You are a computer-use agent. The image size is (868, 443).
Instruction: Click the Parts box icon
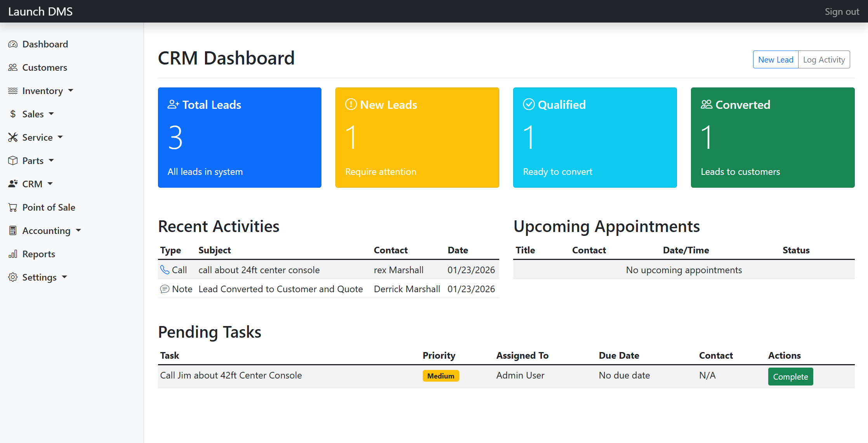(13, 161)
